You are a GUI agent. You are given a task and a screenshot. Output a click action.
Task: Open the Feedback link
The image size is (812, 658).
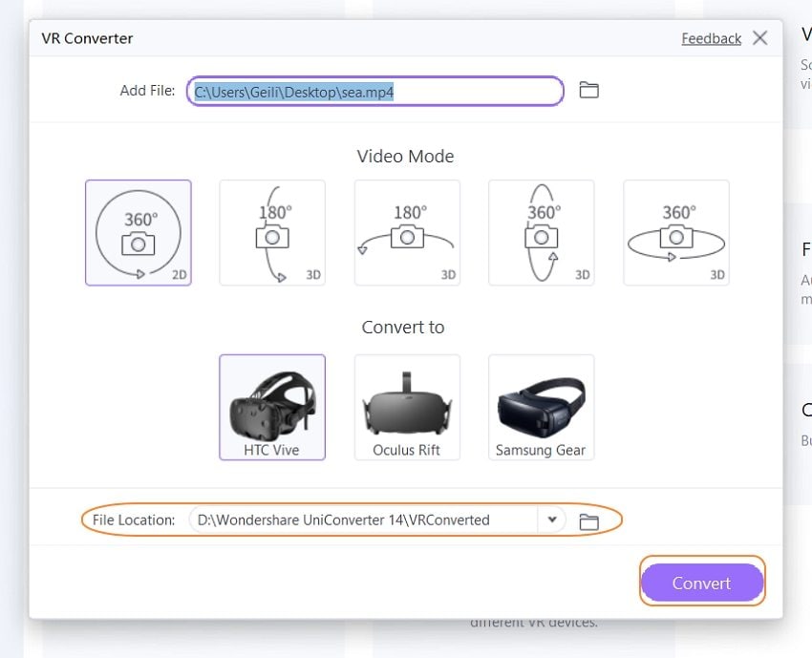[711, 38]
